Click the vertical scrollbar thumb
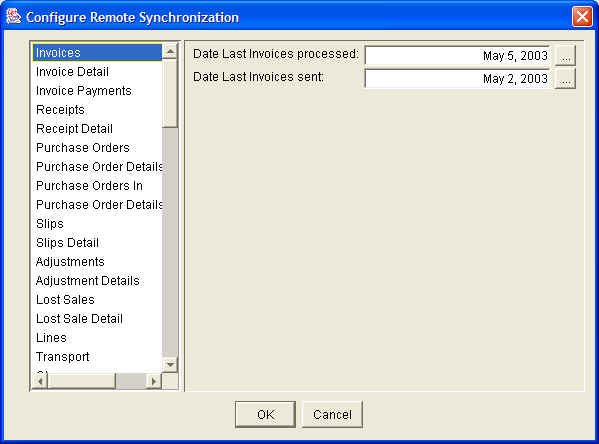Image resolution: width=599 pixels, height=444 pixels. [x=170, y=93]
